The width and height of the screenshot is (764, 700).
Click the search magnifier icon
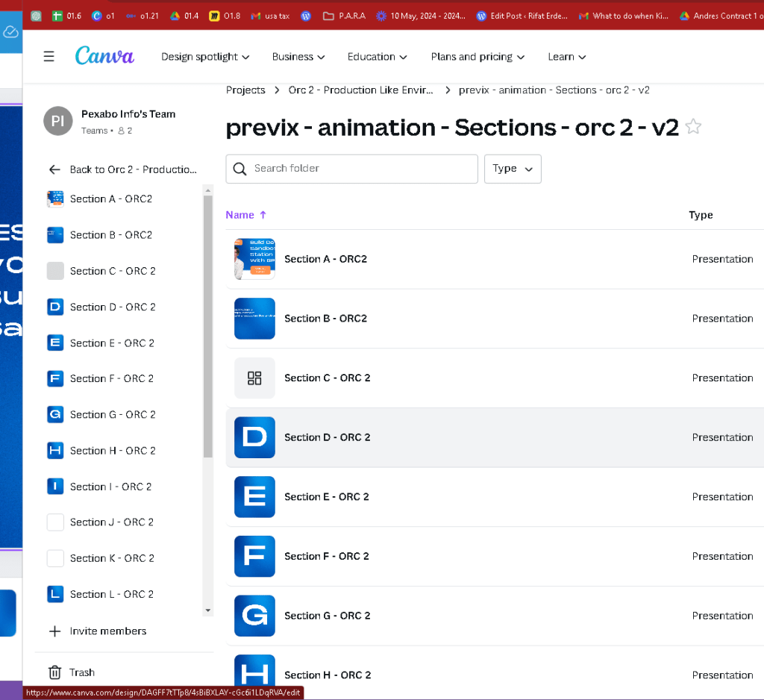pos(239,169)
